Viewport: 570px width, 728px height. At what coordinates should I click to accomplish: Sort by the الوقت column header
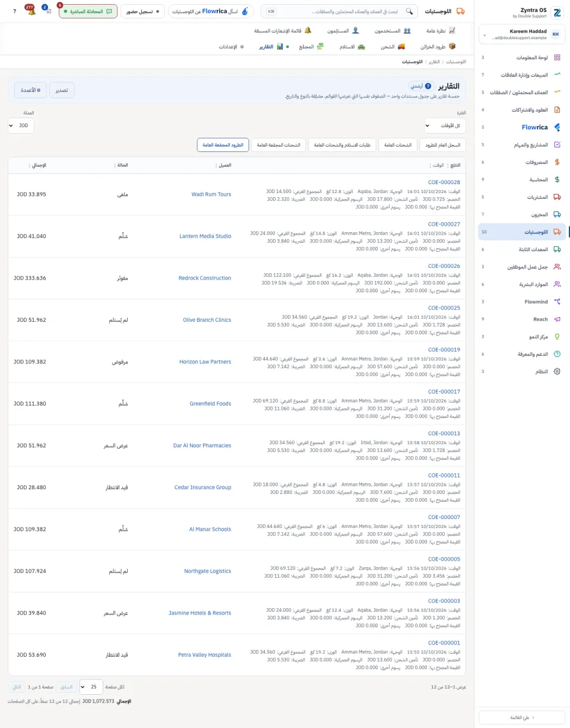436,165
